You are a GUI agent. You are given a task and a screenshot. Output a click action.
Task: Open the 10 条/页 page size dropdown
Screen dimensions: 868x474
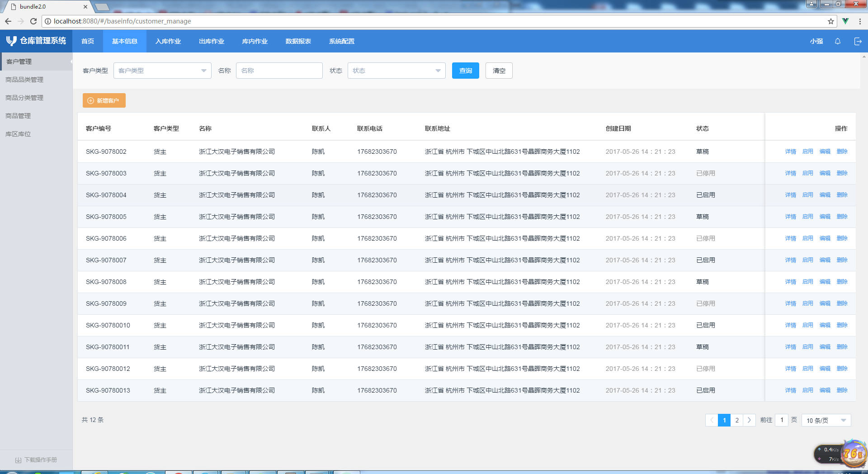coord(826,420)
